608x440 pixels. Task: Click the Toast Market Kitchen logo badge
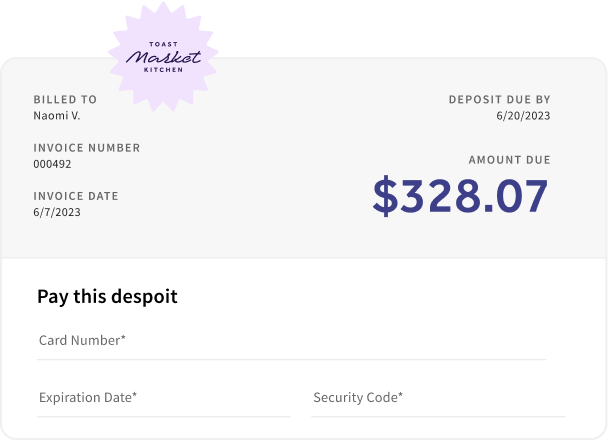[163, 57]
